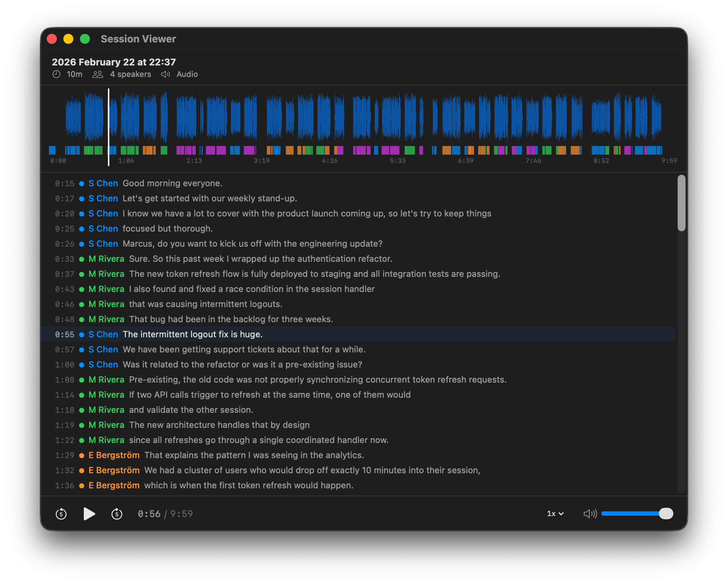
Task: Click the clock icon next to the 10m duration
Action: coord(57,74)
